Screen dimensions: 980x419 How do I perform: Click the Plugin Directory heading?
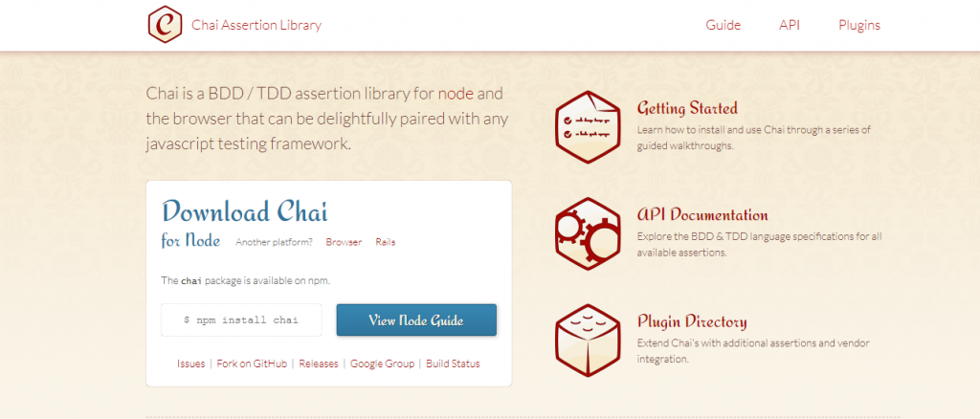coord(692,322)
